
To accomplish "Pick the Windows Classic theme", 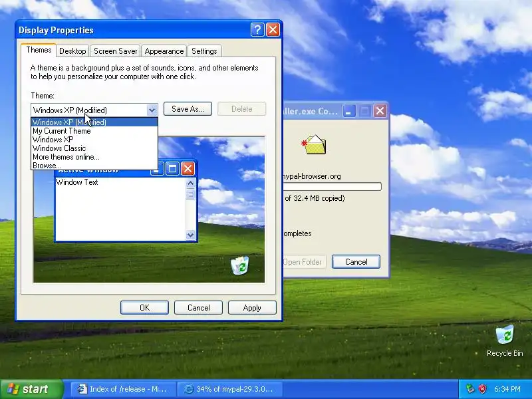I will tap(94, 148).
